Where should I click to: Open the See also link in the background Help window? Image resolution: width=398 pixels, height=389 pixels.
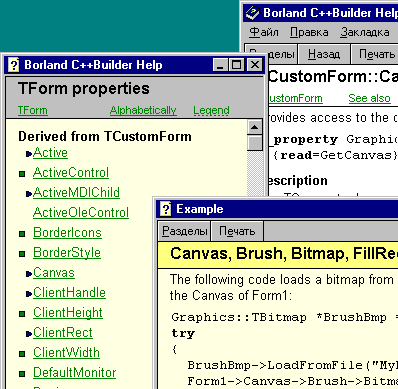[x=369, y=98]
